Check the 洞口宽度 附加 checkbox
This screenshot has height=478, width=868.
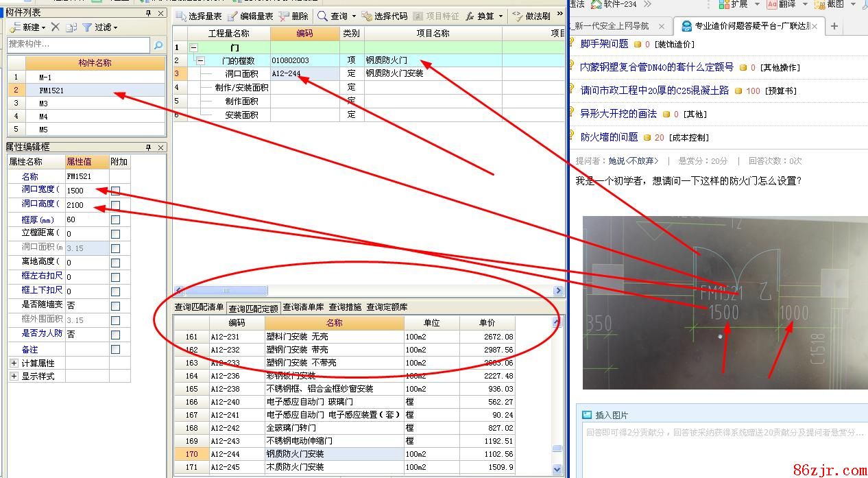[x=115, y=191]
